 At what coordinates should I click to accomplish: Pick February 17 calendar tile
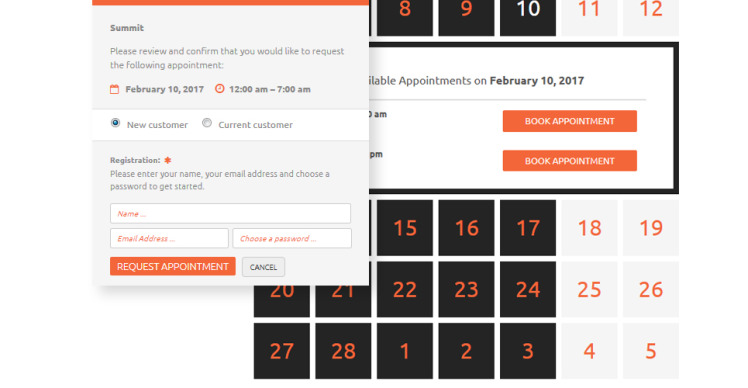pyautogui.click(x=528, y=228)
